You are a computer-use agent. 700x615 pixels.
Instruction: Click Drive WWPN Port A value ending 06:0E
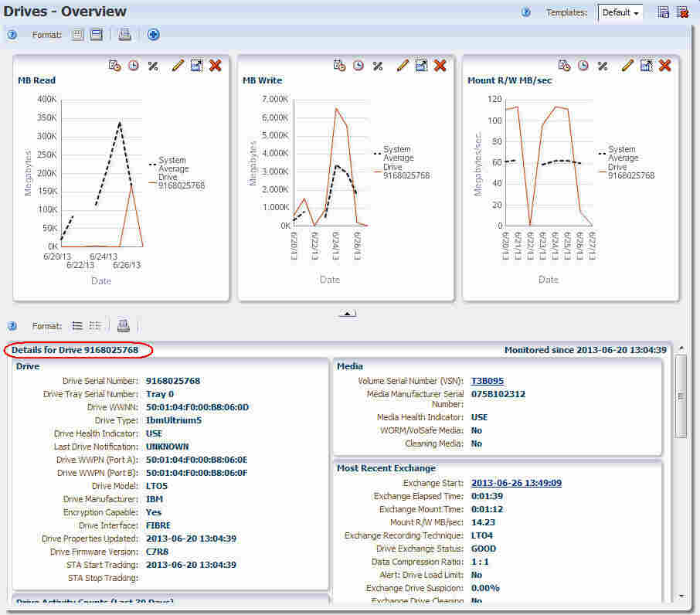tap(196, 460)
